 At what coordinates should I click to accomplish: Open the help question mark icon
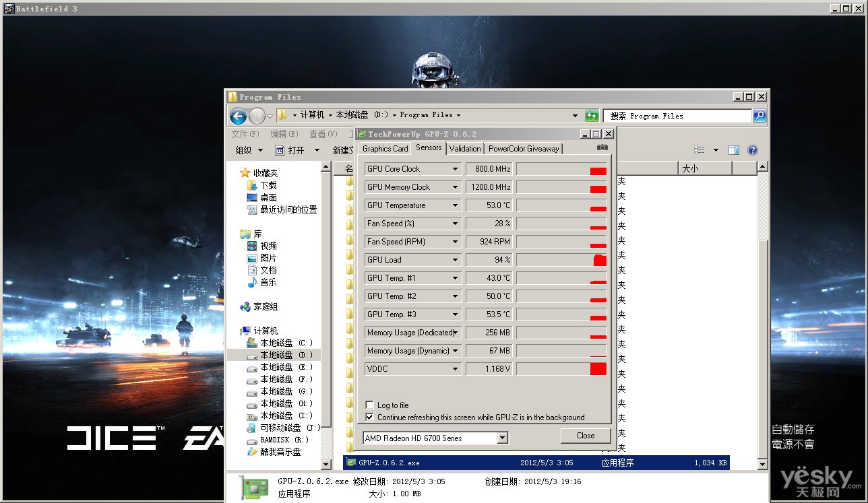pos(753,150)
